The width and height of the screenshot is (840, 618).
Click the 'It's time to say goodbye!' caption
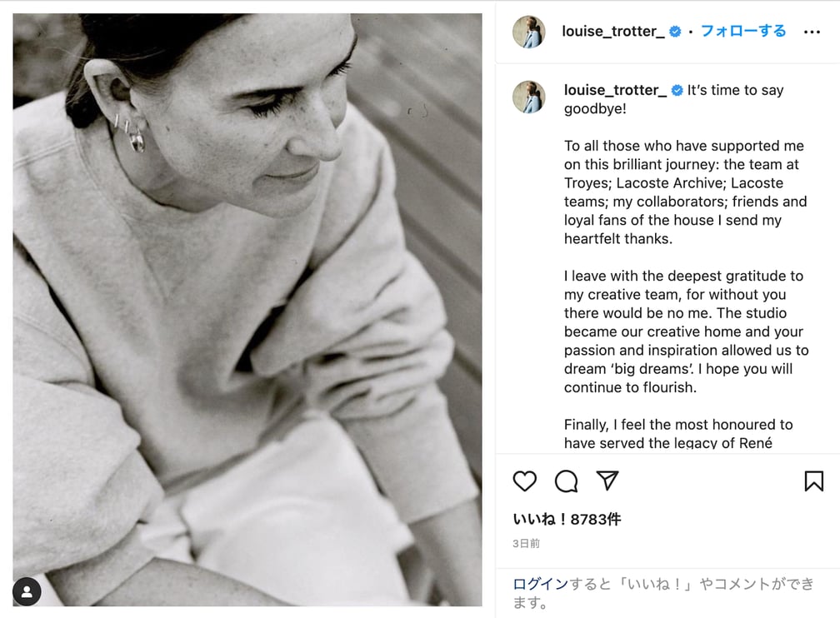(x=674, y=99)
